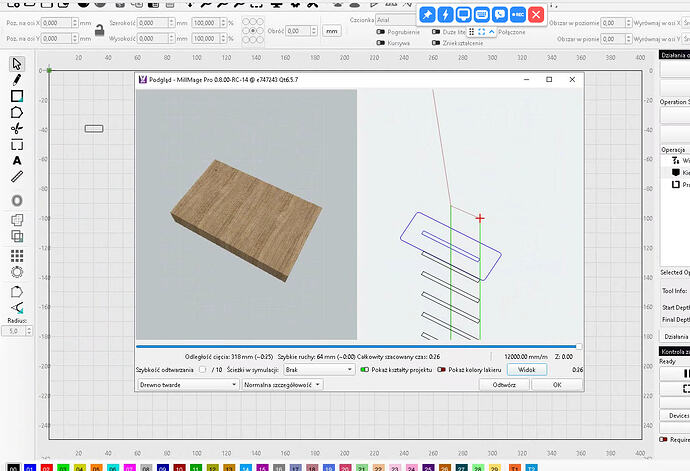Click the pin icon in floating toolbar

point(427,14)
